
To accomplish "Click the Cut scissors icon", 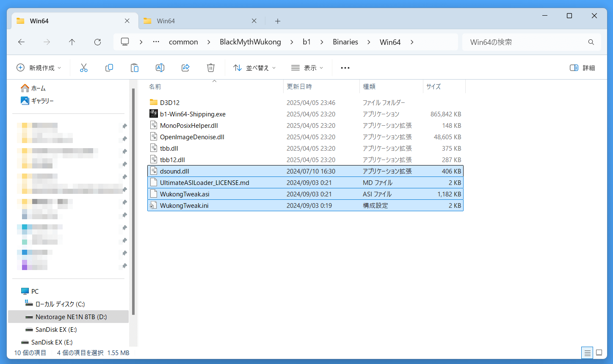I will [x=84, y=68].
